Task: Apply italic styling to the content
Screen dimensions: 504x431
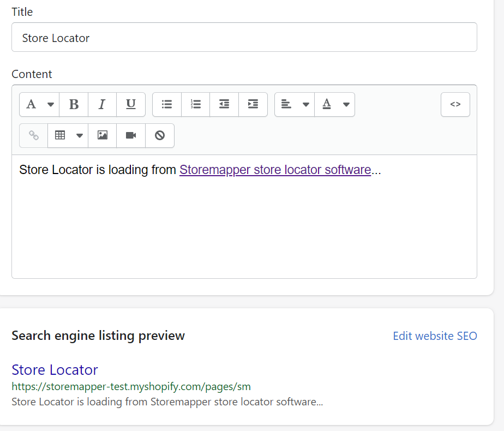Action: point(102,104)
